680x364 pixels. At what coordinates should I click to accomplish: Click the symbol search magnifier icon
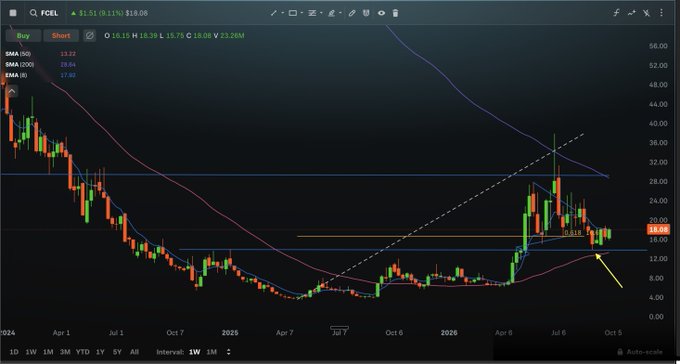point(33,13)
